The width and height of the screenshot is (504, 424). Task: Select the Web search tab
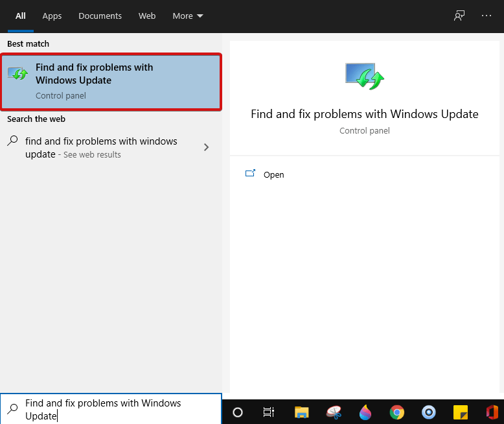pos(147,16)
